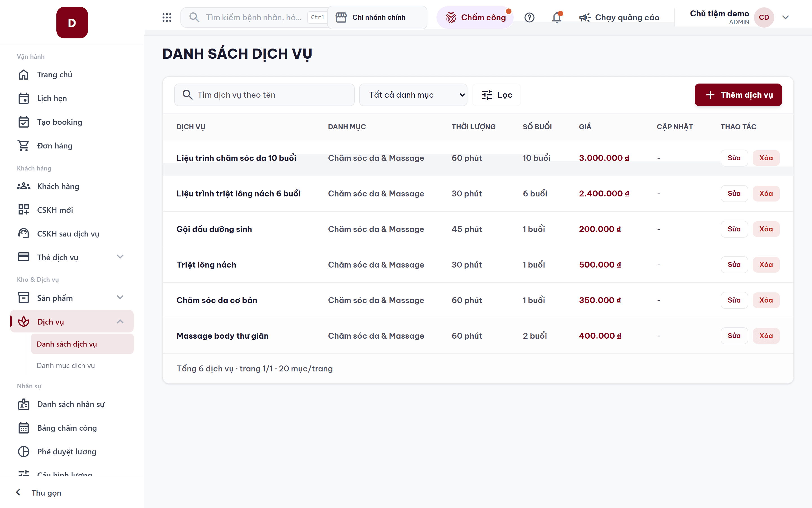Click the CD user avatar
812x508 pixels.
tap(764, 17)
